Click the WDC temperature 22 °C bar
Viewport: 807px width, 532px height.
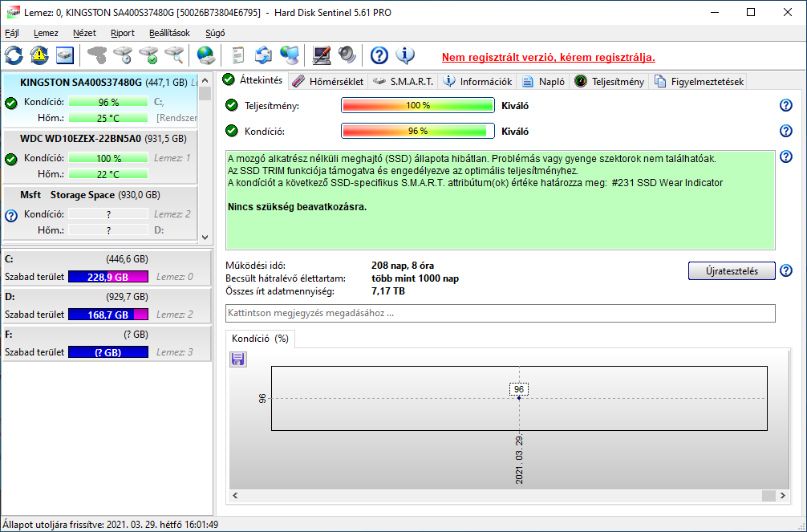click(x=108, y=174)
